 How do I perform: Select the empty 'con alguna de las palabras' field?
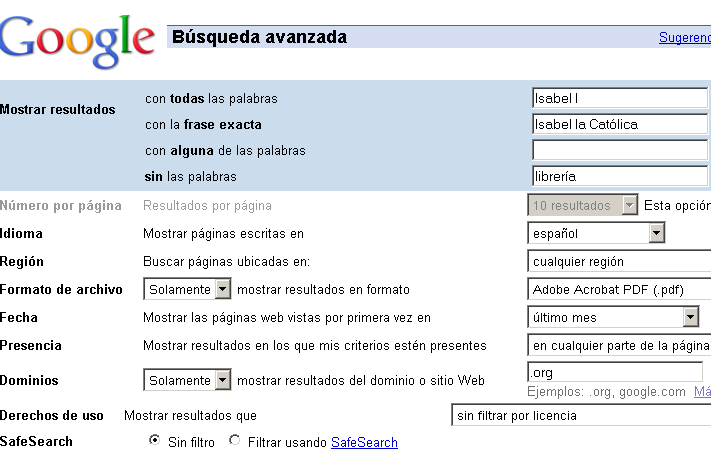point(620,150)
